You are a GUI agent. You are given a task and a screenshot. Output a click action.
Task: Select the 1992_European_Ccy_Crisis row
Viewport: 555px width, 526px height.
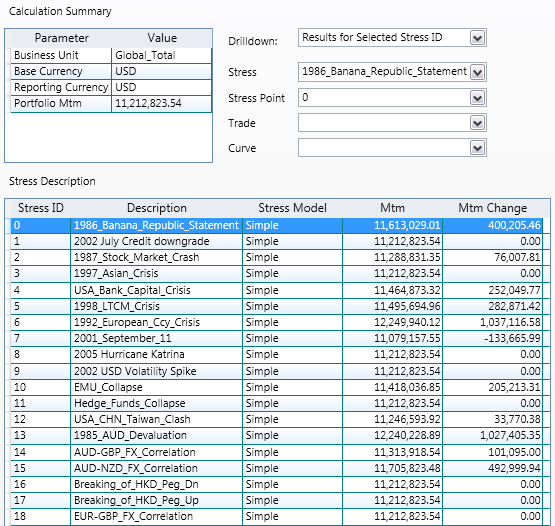[276, 322]
